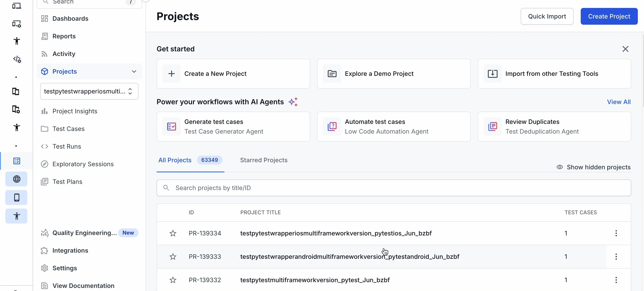Open the Low Code Automation Agent card
Viewport: 644px width, 291px height.
click(394, 127)
